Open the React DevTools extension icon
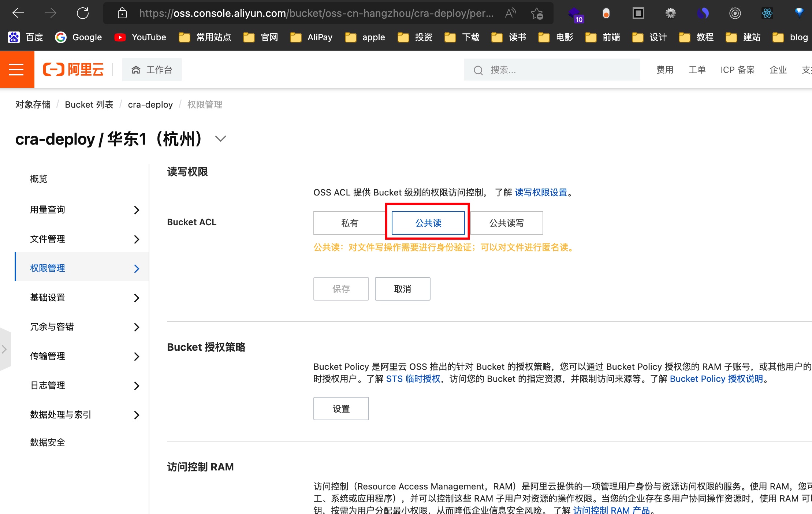 click(767, 14)
